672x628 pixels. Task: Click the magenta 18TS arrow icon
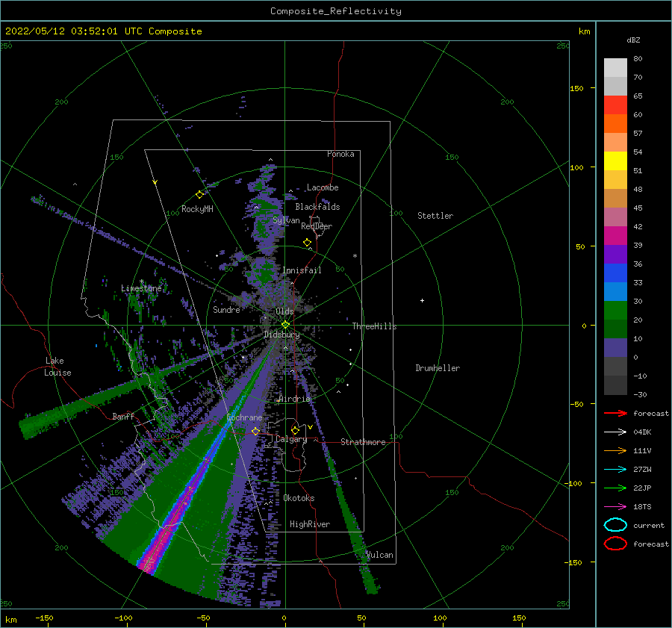tap(615, 507)
